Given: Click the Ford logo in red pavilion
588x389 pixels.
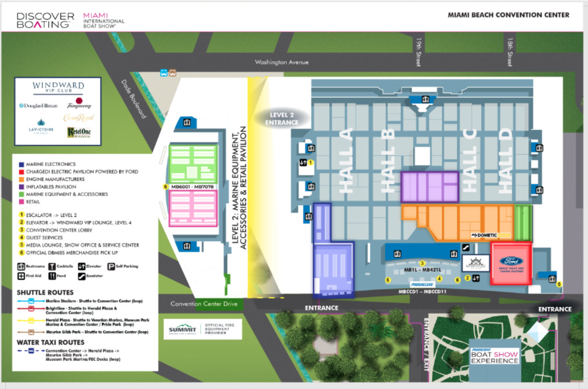Looking at the screenshot, I should (511, 261).
